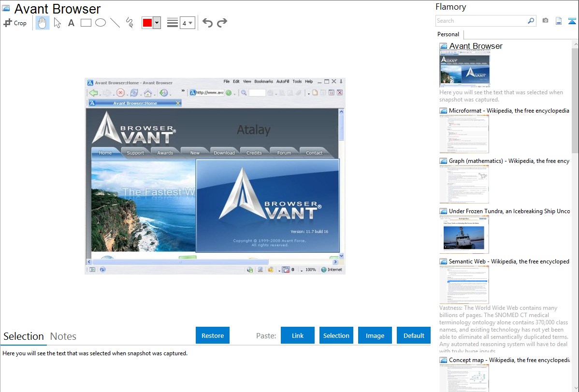Screen dimensions: 579x392
Task: Open the Microformat Wikipedia snapshot title
Action: [509, 111]
